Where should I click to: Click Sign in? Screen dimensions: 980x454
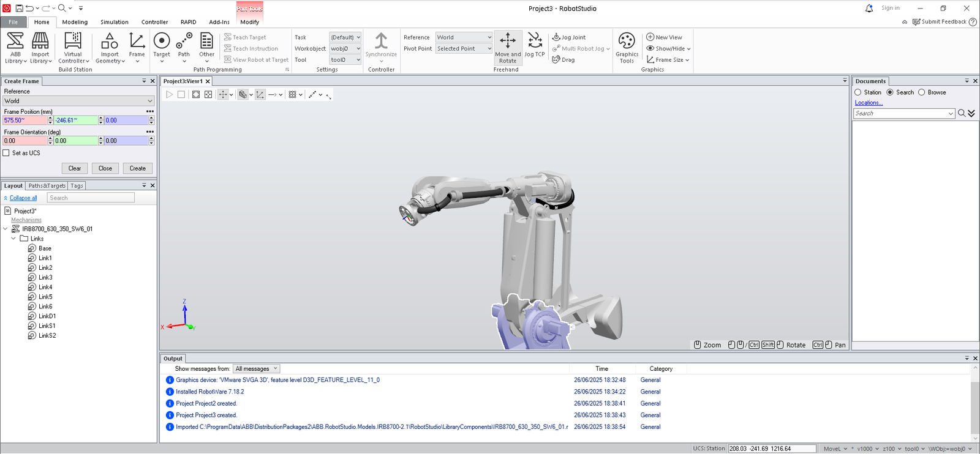[x=891, y=8]
